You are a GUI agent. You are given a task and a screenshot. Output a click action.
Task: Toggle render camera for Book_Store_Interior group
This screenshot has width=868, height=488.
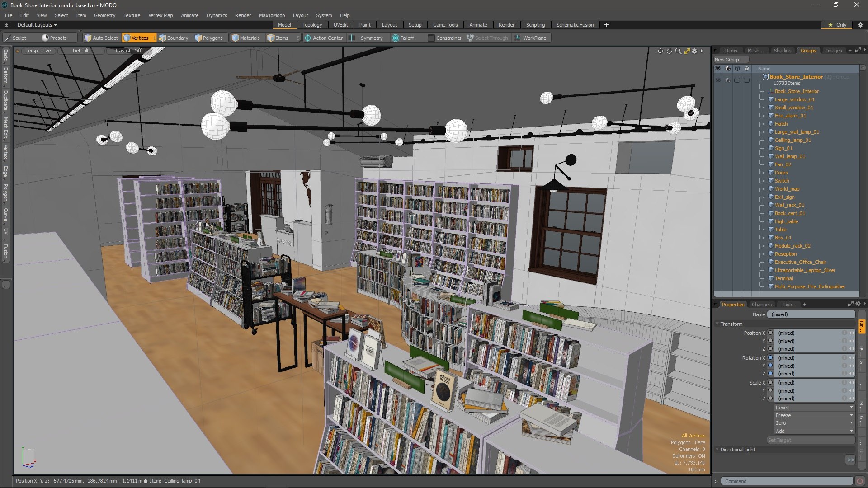(x=728, y=80)
